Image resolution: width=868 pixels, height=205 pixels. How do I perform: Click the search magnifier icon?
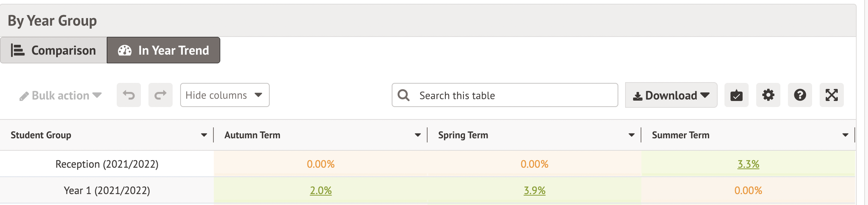[x=403, y=95]
